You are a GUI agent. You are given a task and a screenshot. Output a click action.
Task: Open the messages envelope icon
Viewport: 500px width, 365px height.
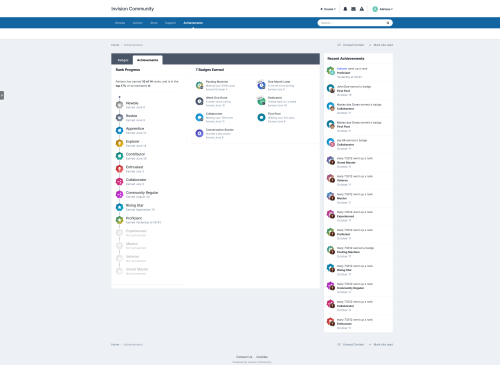coord(353,9)
